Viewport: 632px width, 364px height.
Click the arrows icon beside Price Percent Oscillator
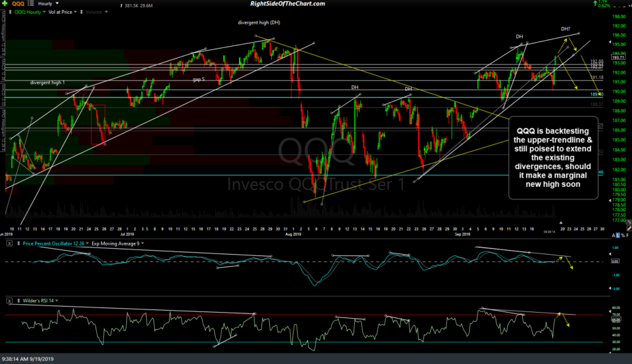[18, 244]
